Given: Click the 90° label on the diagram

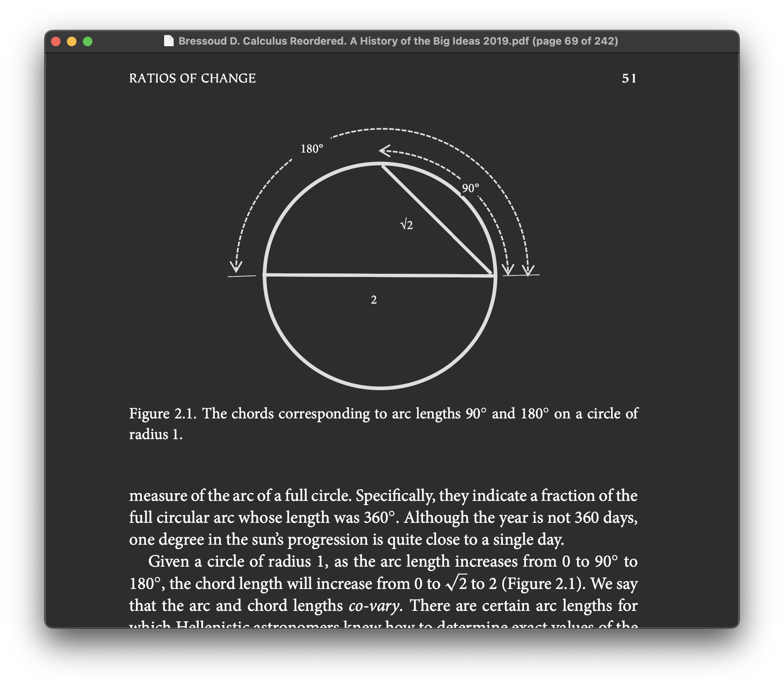Looking at the screenshot, I should pos(470,188).
